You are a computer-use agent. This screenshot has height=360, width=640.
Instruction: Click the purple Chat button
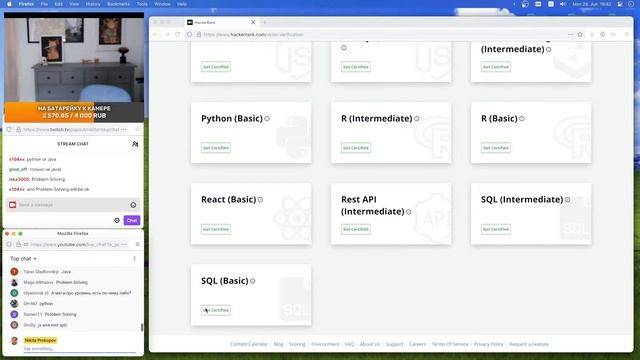pos(132,220)
